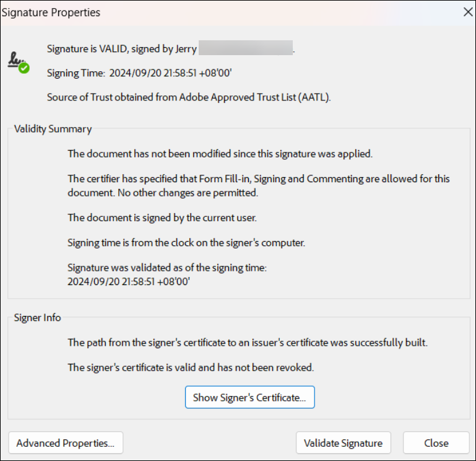Click the Validity Summary group label

point(53,129)
